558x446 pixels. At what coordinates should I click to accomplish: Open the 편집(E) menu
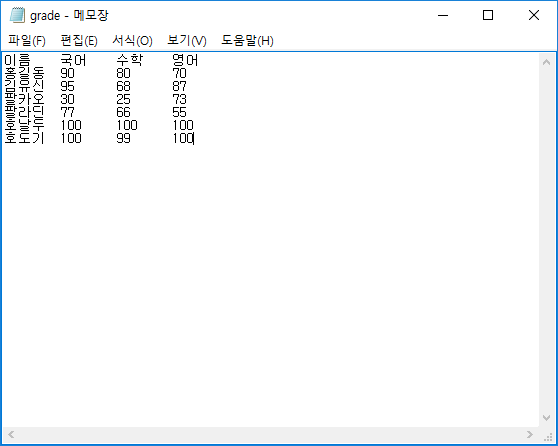(x=79, y=41)
